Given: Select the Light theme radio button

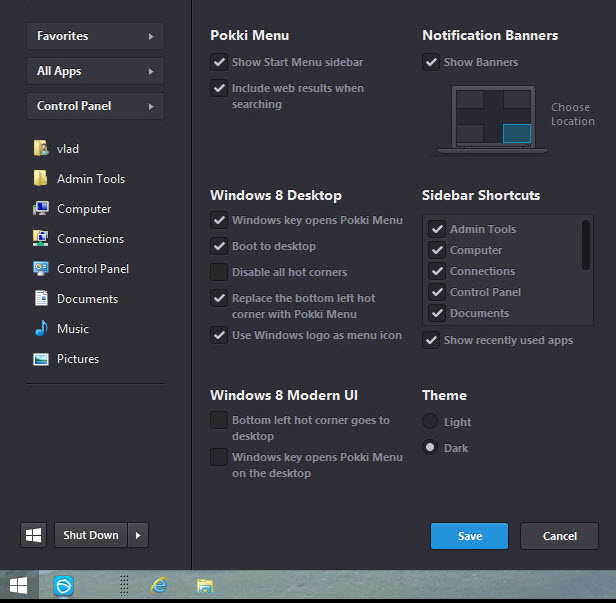Looking at the screenshot, I should [430, 421].
